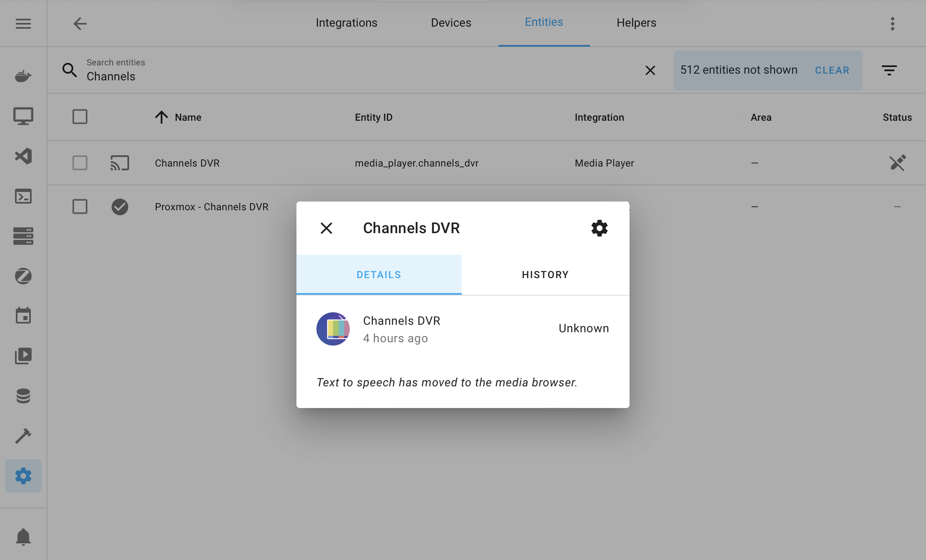Open Media browser sidebar panel
Viewport: 926px width, 560px height.
(23, 356)
